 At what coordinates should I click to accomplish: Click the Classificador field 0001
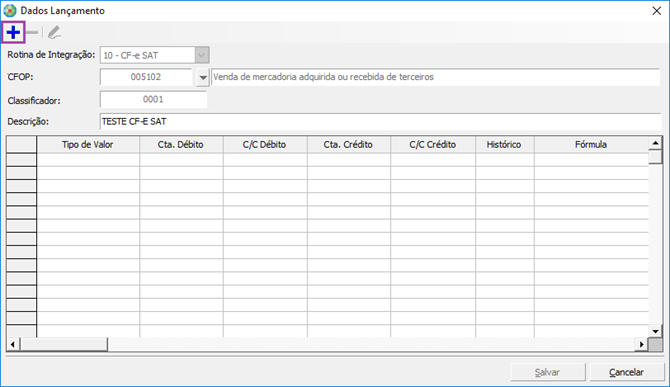[x=153, y=100]
